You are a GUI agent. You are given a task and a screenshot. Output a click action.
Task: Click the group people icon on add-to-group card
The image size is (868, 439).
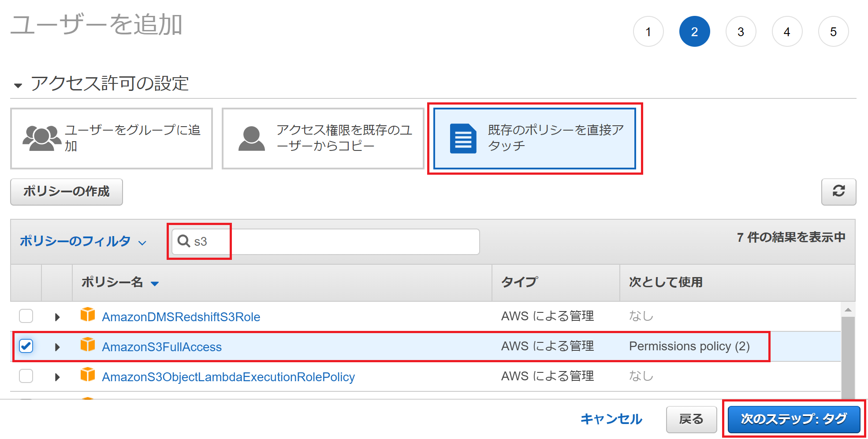click(x=42, y=138)
